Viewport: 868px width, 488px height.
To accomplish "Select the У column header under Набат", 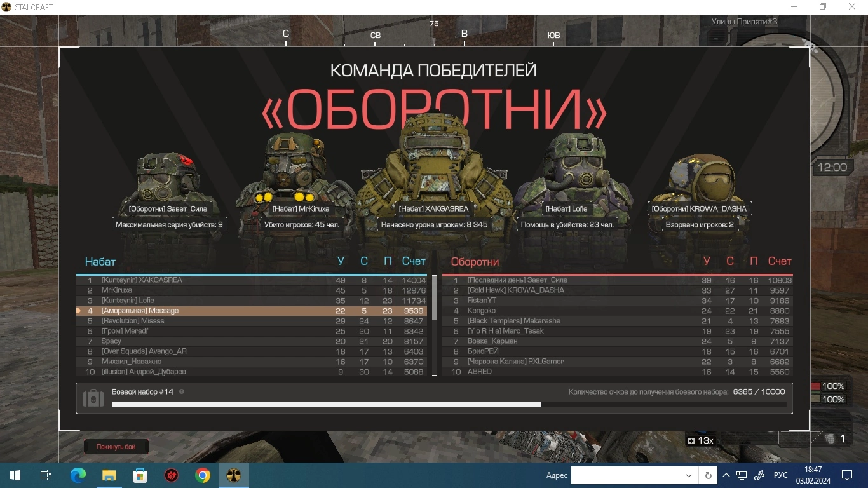I will click(x=341, y=261).
